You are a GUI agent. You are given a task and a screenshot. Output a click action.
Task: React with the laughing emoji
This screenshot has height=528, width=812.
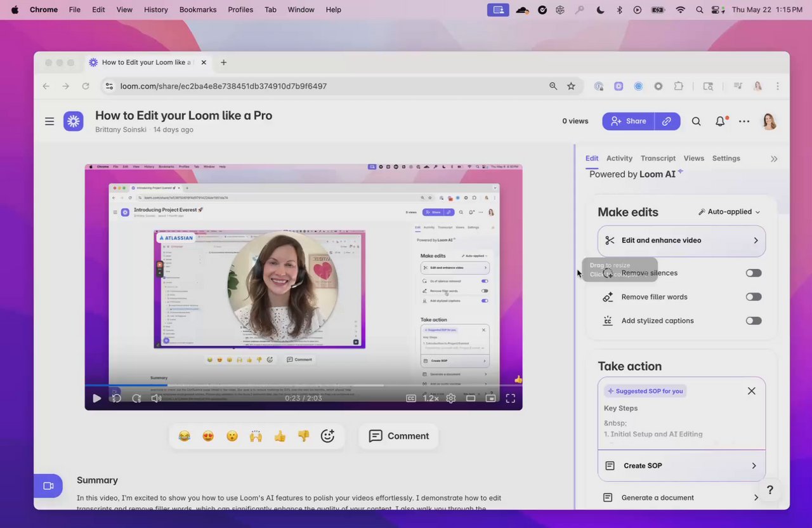[x=184, y=436]
